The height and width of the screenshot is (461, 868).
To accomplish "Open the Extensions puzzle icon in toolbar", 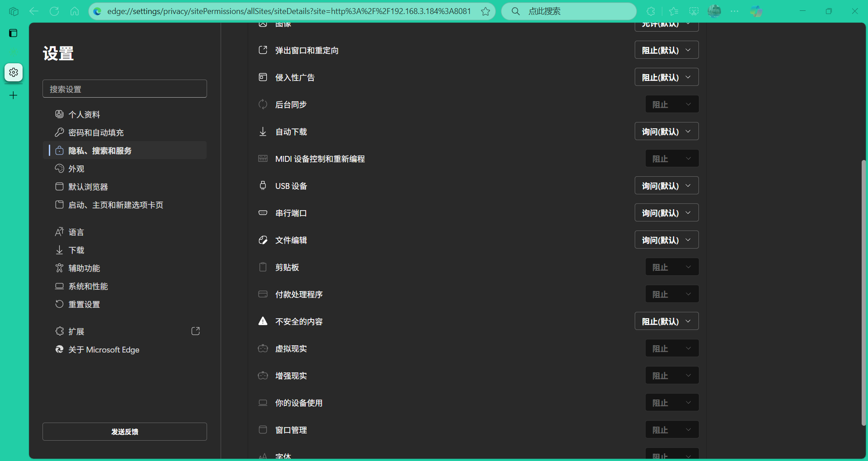I will point(651,11).
